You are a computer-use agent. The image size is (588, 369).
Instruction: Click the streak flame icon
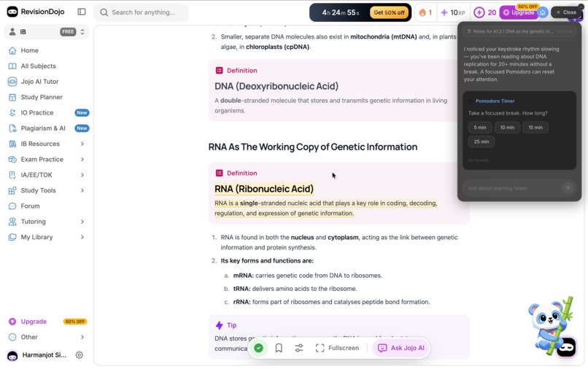coord(422,12)
